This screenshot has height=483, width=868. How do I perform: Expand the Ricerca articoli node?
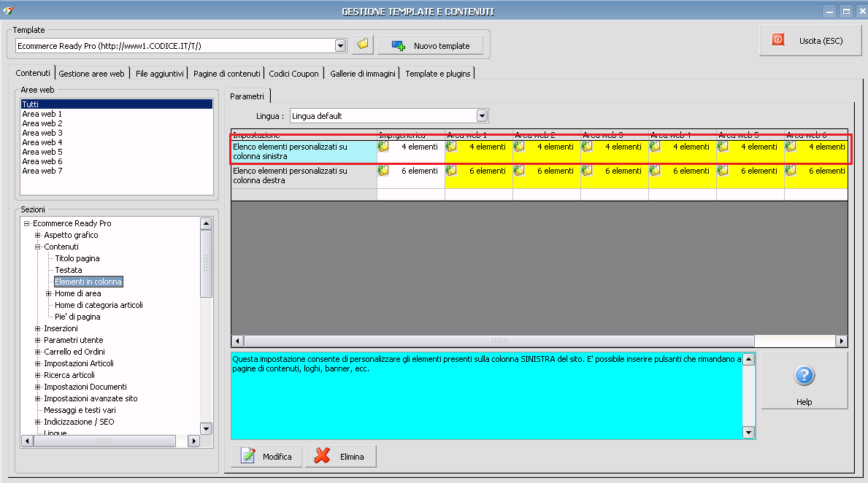38,375
